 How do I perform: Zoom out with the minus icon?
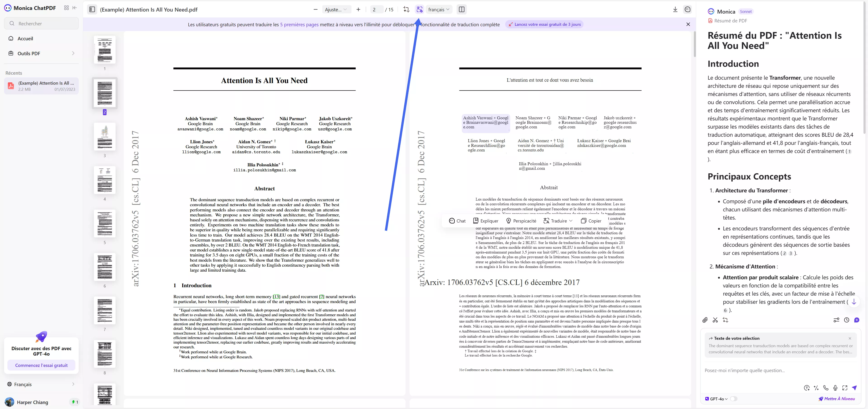point(315,10)
